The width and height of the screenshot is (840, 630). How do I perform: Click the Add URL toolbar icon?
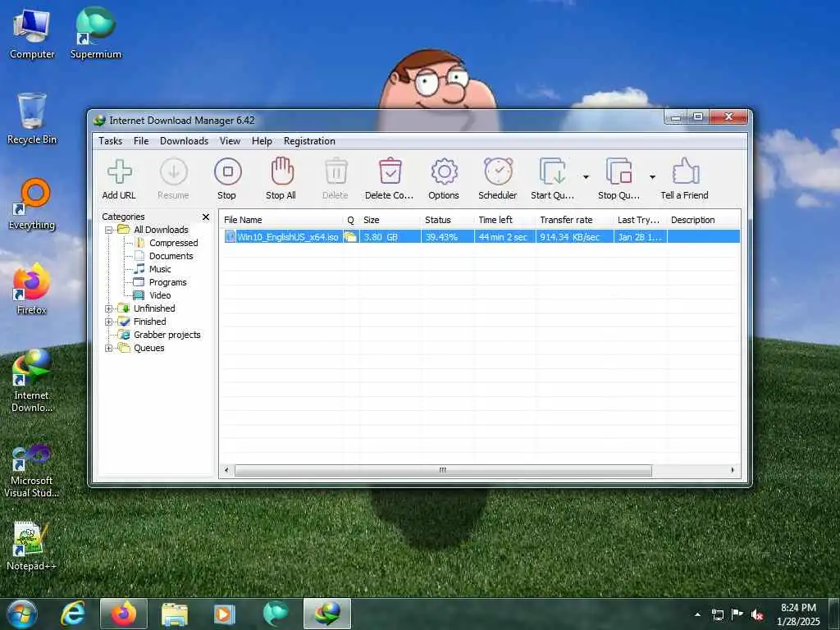120,172
